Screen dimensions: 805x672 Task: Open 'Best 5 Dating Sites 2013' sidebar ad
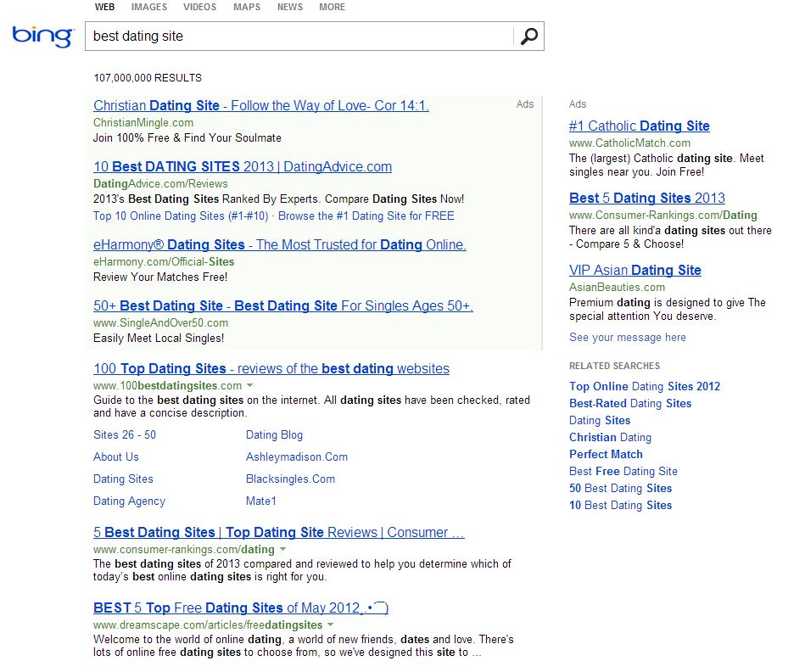click(x=647, y=198)
